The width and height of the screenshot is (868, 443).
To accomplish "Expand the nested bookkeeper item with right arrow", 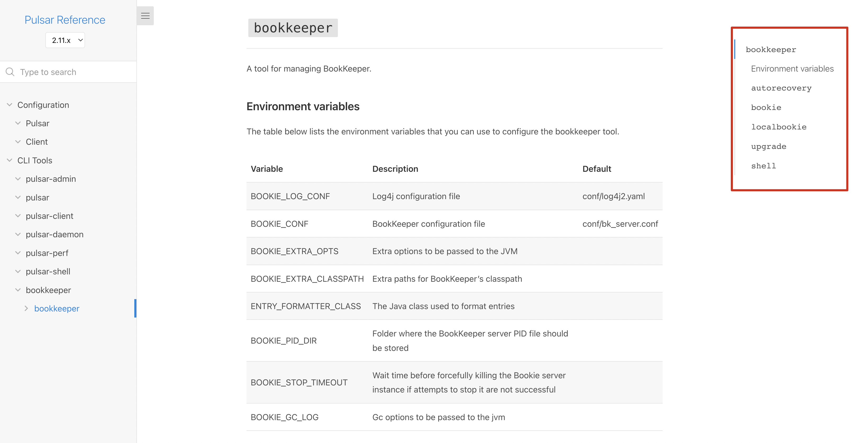I will [x=27, y=308].
